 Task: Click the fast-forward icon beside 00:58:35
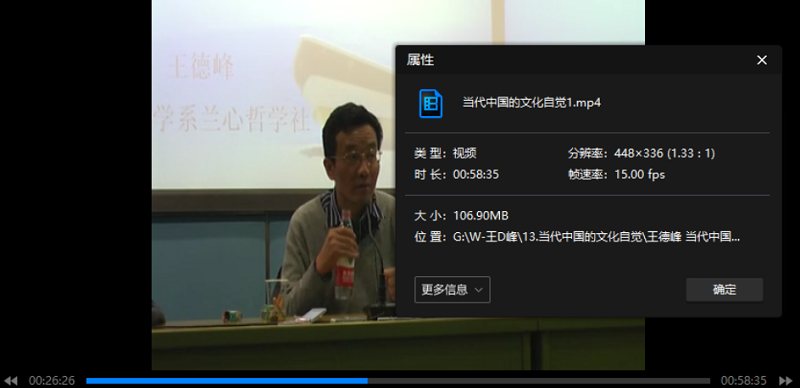tap(786, 381)
